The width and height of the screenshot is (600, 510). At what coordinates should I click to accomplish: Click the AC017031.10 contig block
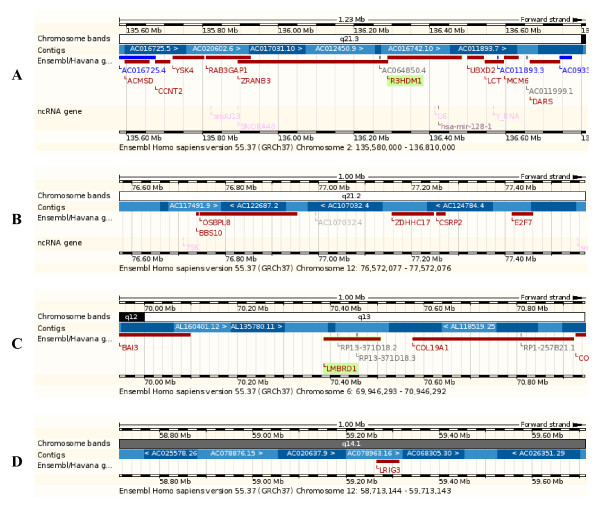pyautogui.click(x=276, y=49)
